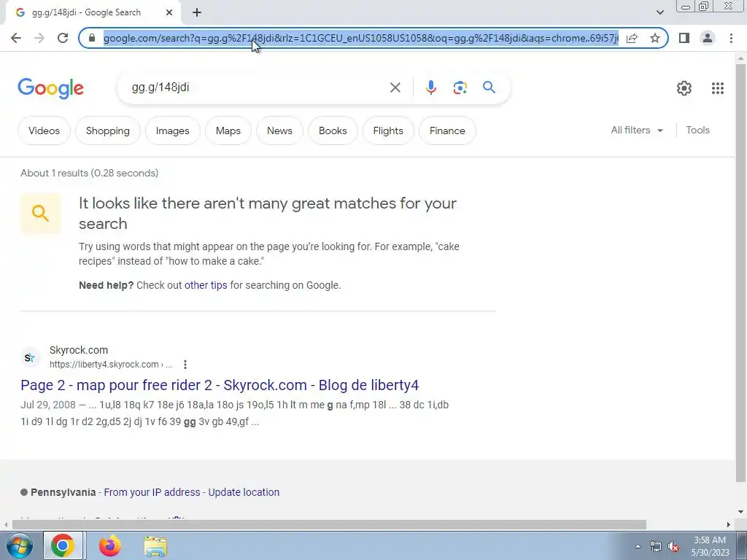
Task: Open the 'Page 2 - map pour free rider 2' result
Action: [x=220, y=385]
